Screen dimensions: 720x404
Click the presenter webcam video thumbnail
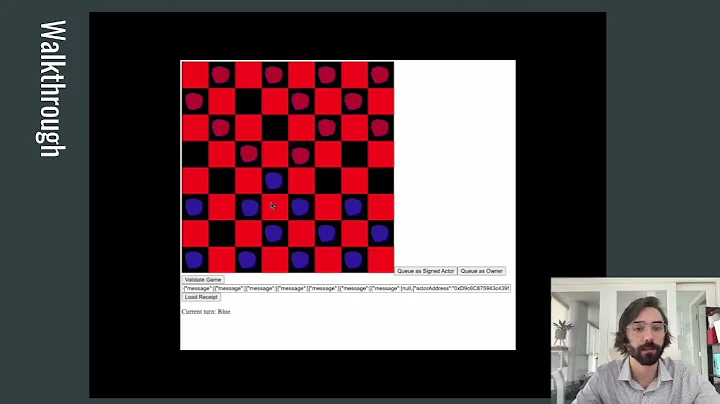[x=636, y=340]
